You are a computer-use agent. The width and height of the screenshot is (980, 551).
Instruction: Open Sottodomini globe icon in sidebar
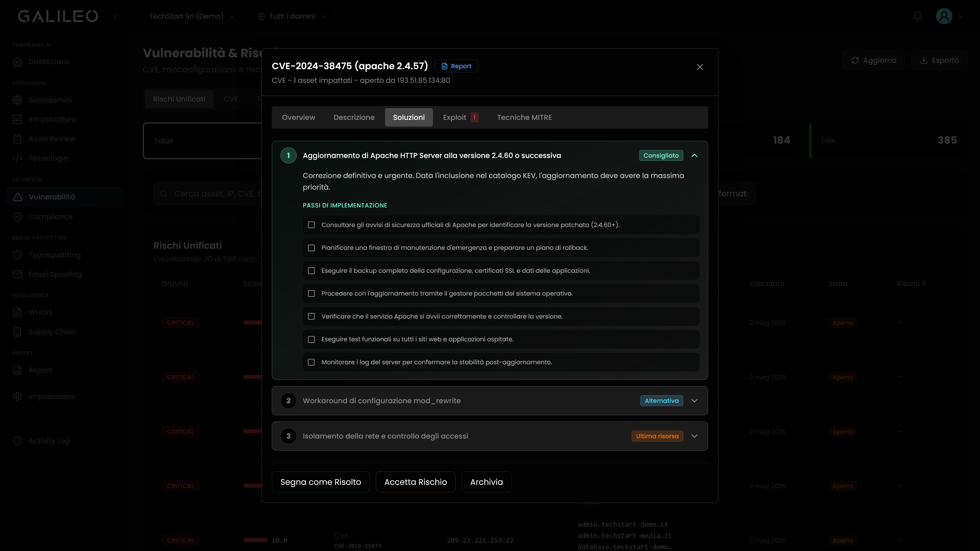17,100
